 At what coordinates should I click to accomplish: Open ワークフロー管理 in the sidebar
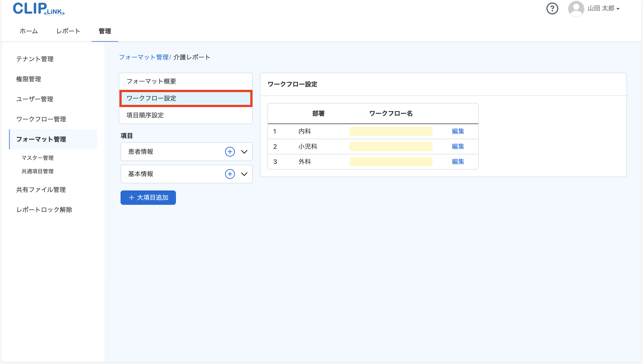(x=41, y=119)
